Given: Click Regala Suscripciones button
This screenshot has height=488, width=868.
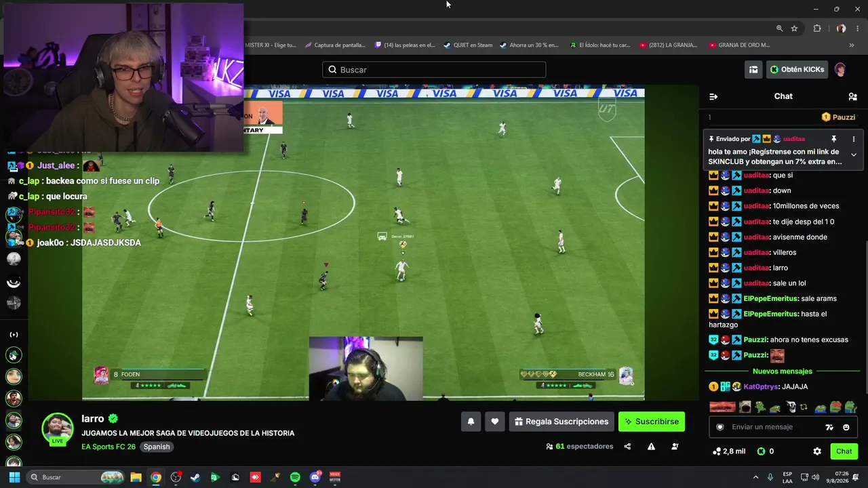Looking at the screenshot, I should tap(561, 422).
